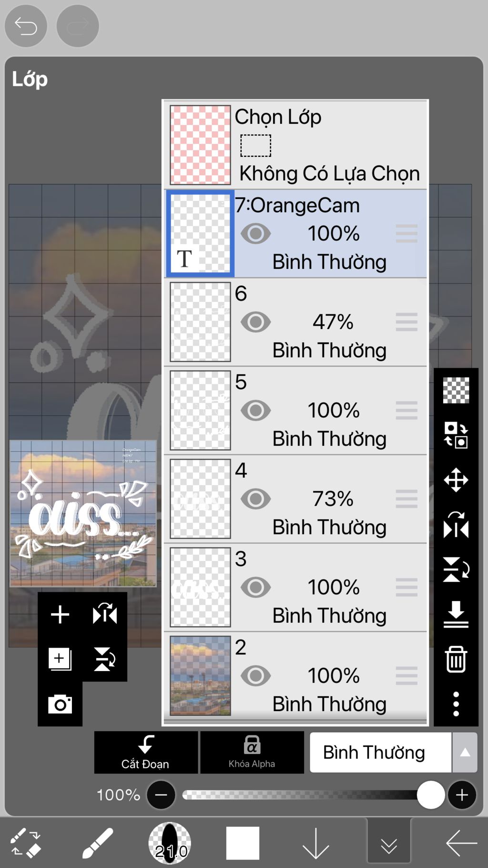Tap the camera icon to import photo
The width and height of the screenshot is (488, 868).
pos(60,704)
